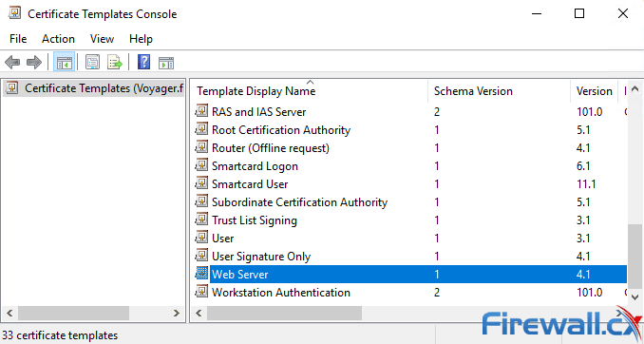Image resolution: width=644 pixels, height=344 pixels.
Task: Open the Action menu
Action: [x=58, y=39]
